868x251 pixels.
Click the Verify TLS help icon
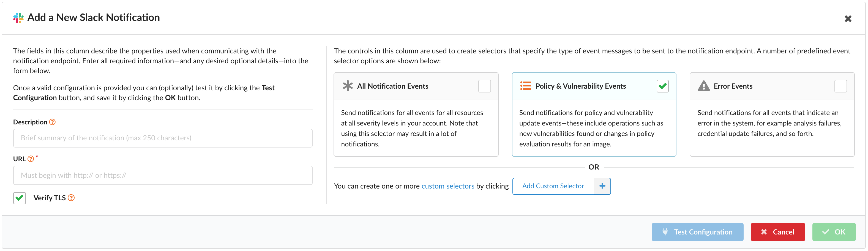[71, 198]
